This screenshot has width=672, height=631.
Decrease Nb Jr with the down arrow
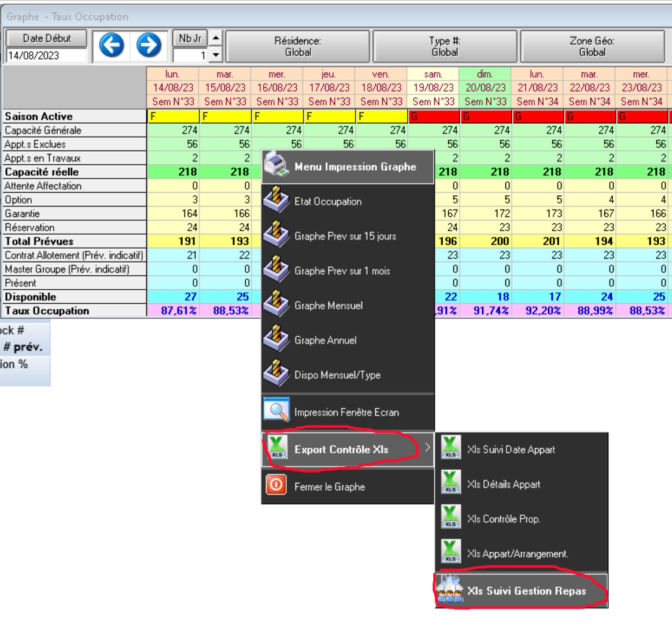[215, 55]
